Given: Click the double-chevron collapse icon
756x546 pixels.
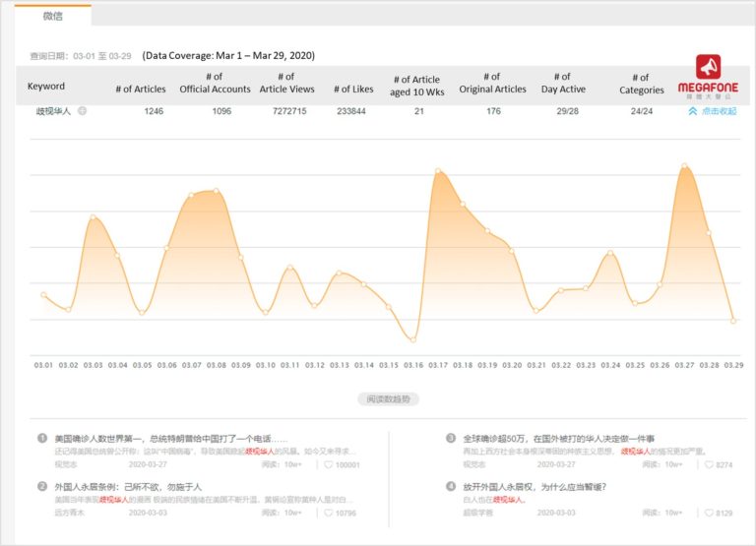Looking at the screenshot, I should coord(692,111).
